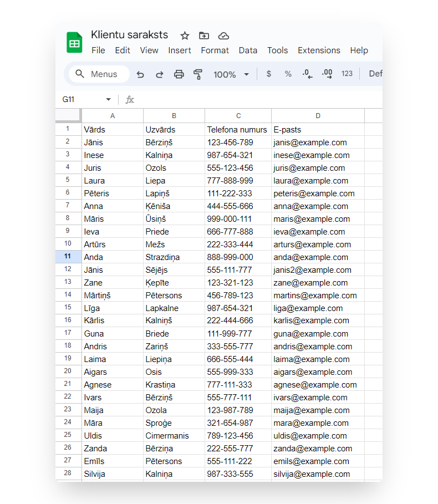Select cell with Ieva
Viewport: 438px width, 504px height.
coord(113,231)
